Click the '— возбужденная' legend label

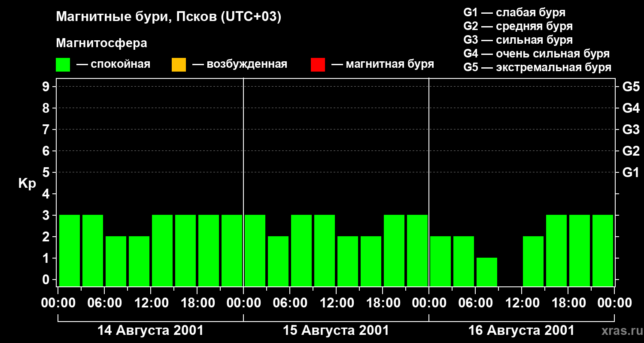pyautogui.click(x=240, y=64)
